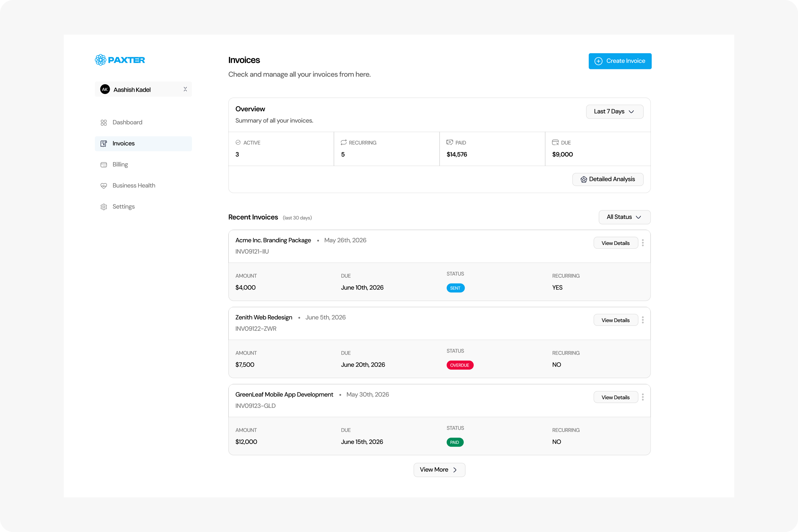This screenshot has height=532, width=798.
Task: Click View More invoices
Action: point(439,470)
